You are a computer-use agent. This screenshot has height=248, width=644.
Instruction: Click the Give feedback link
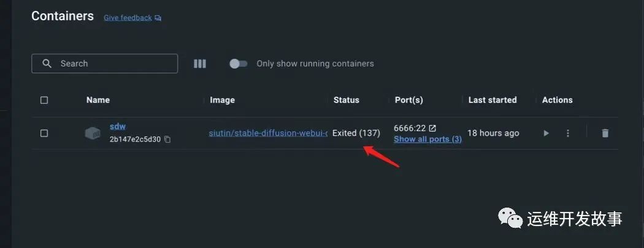[128, 18]
